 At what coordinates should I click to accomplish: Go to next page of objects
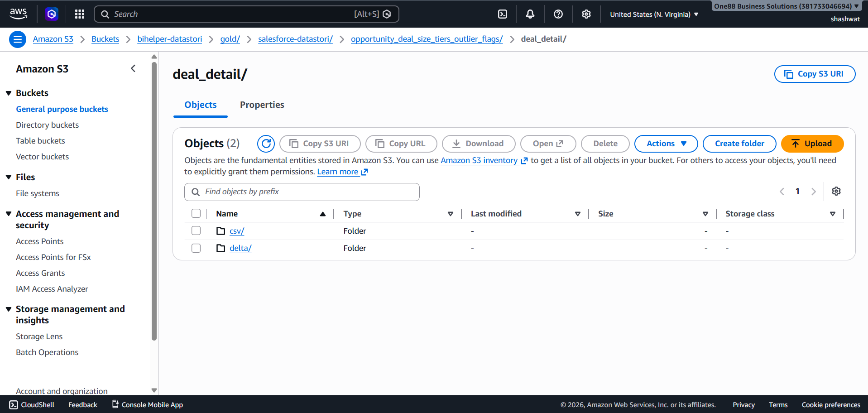coord(814,192)
